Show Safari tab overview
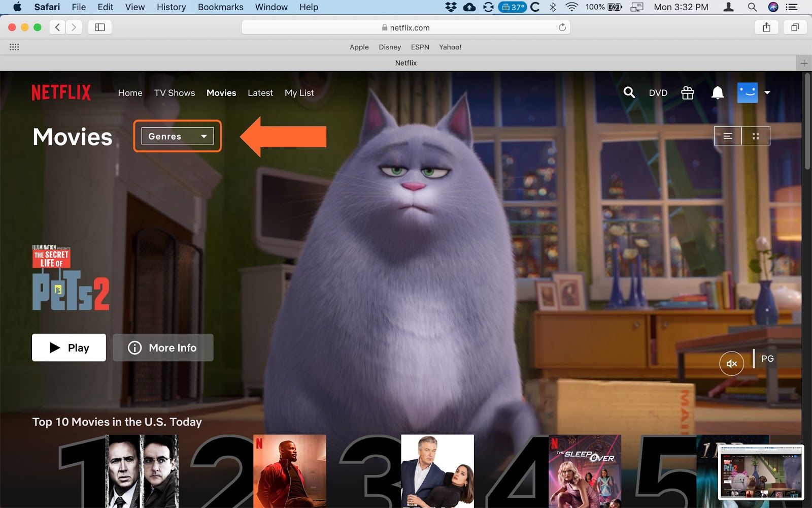Screen dimensions: 812x508 [x=795, y=27]
